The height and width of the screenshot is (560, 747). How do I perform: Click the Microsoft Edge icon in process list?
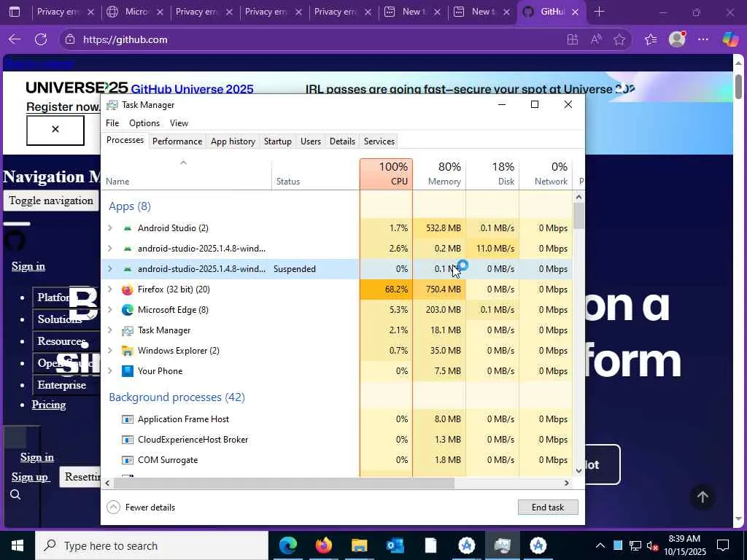(x=127, y=310)
